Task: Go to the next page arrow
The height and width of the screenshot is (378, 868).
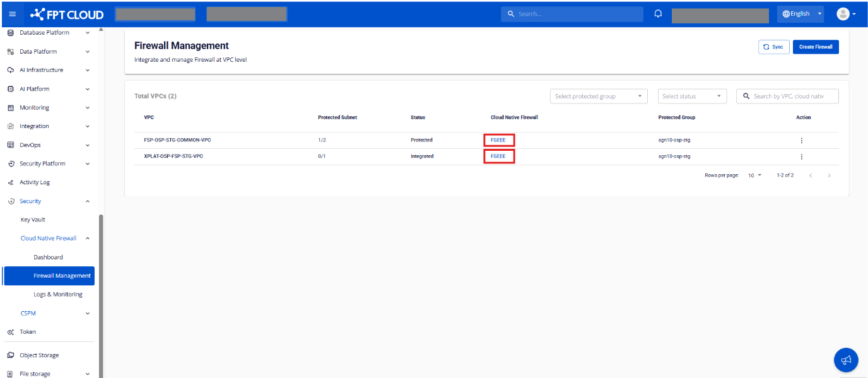Action: 829,175
